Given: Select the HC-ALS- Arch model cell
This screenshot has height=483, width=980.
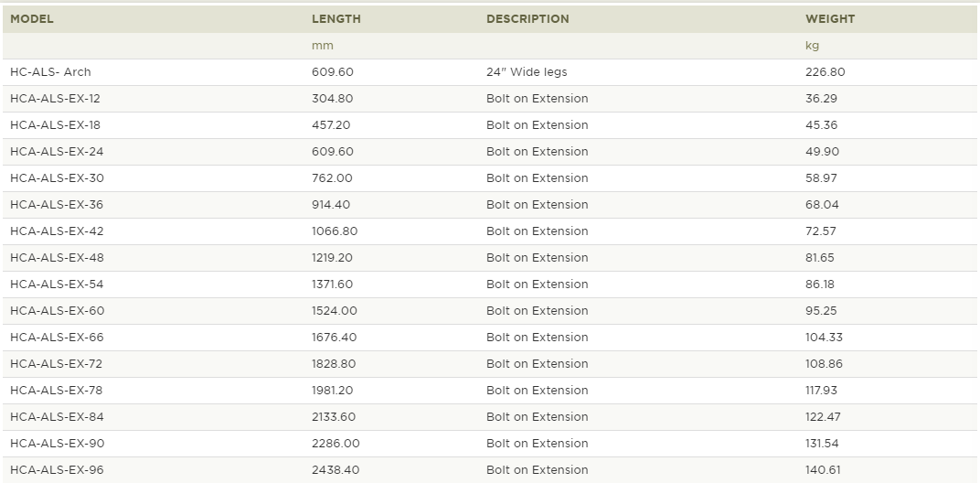Looking at the screenshot, I should coord(50,72).
